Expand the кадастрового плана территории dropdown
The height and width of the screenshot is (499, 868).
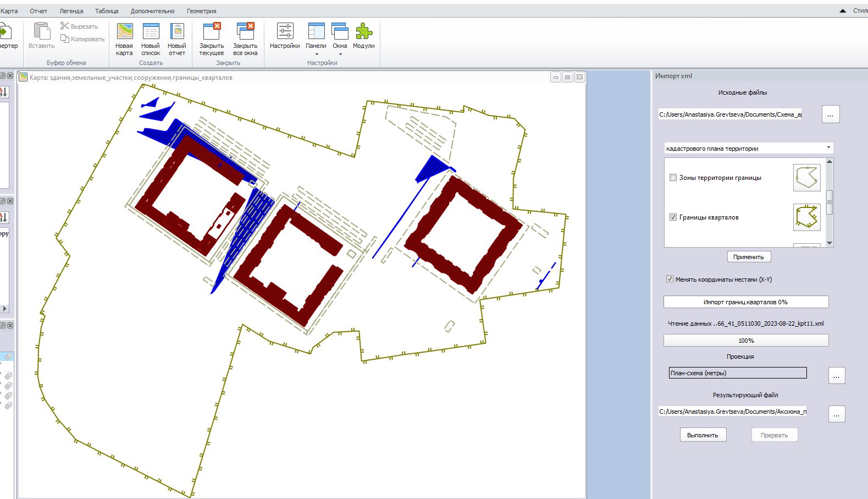828,148
